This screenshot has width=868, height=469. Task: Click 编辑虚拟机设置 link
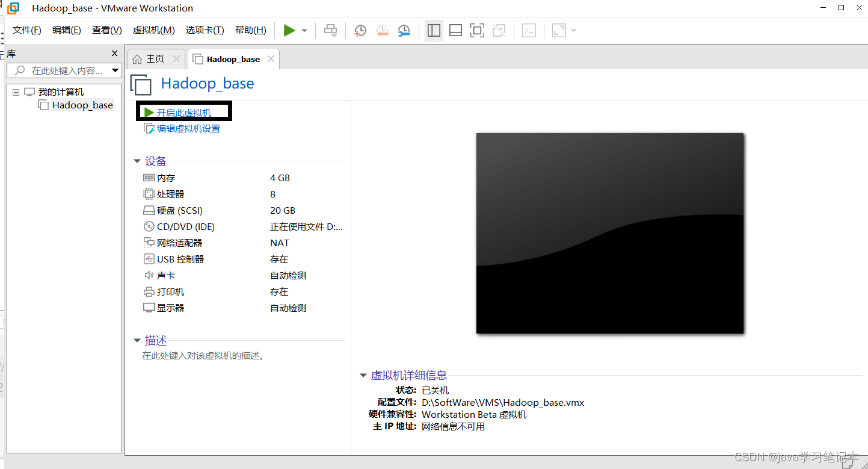point(188,128)
